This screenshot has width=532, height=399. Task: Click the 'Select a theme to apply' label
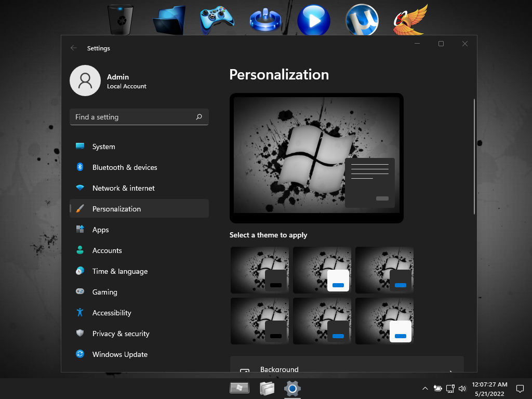[x=268, y=235]
